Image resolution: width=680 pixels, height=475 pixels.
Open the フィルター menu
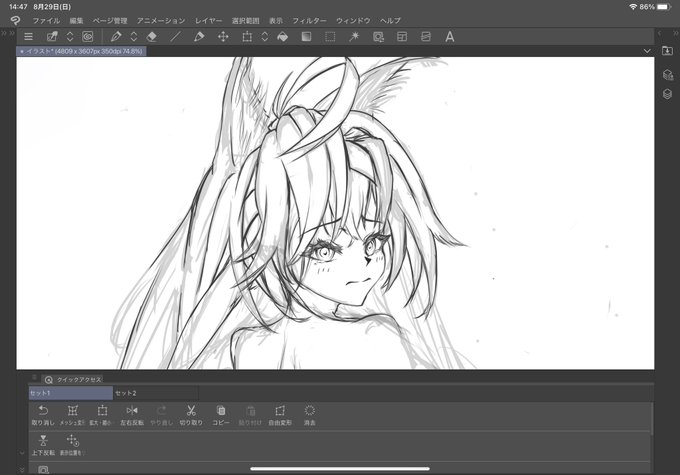point(309,20)
